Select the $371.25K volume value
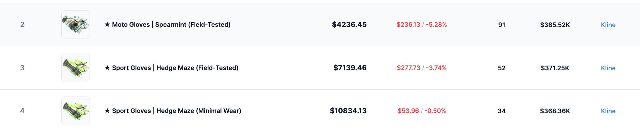644x130 pixels. point(555,68)
